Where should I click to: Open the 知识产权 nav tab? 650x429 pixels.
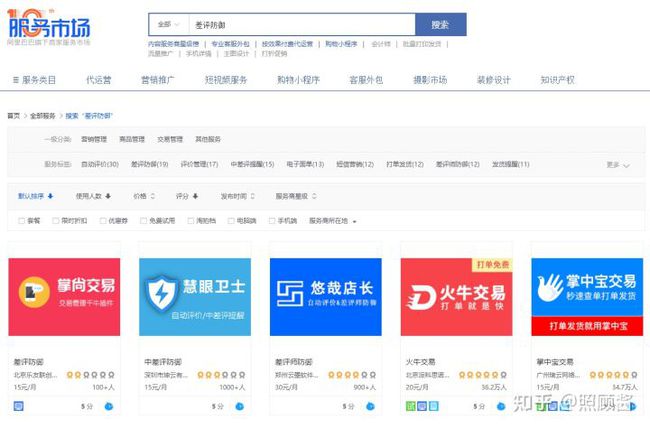pos(558,80)
